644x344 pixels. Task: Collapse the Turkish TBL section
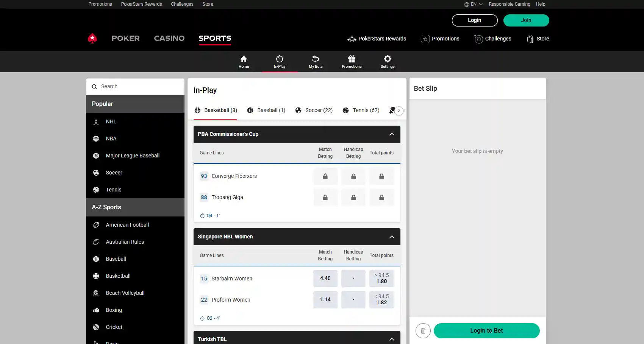[x=392, y=339]
